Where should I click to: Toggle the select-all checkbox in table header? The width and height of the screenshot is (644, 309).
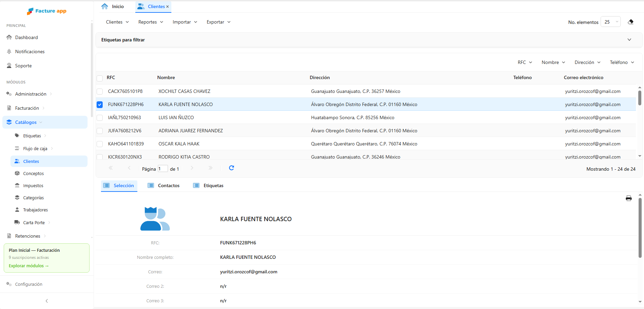click(x=100, y=78)
